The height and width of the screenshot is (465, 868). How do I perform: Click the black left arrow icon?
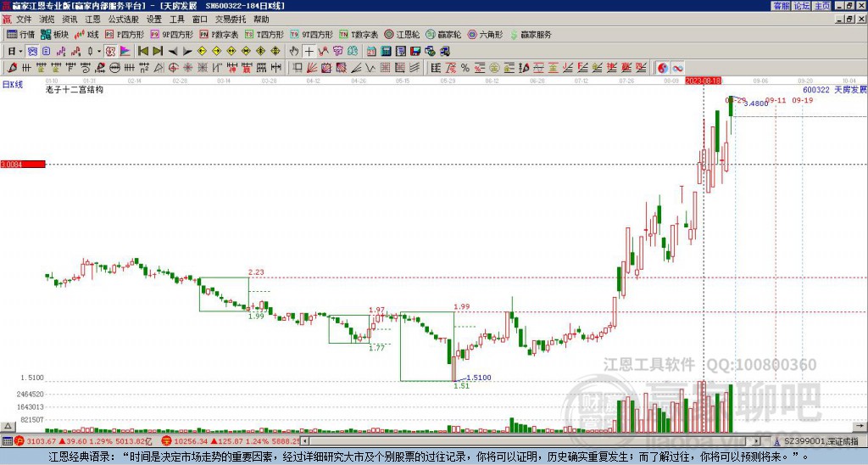173,52
